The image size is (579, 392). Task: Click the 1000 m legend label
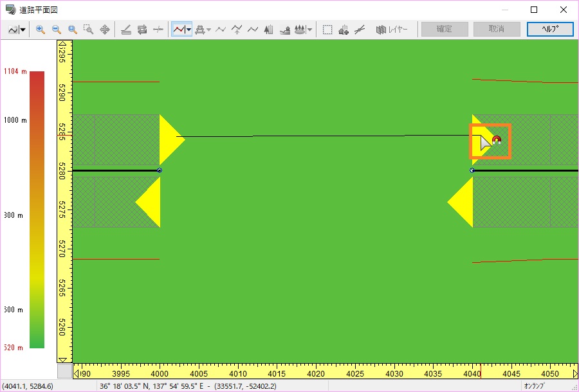(x=15, y=120)
